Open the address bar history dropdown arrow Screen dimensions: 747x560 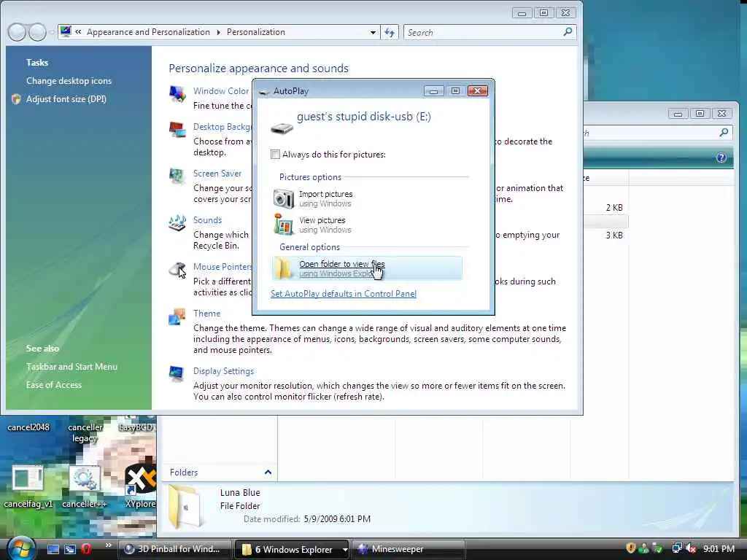tap(373, 32)
